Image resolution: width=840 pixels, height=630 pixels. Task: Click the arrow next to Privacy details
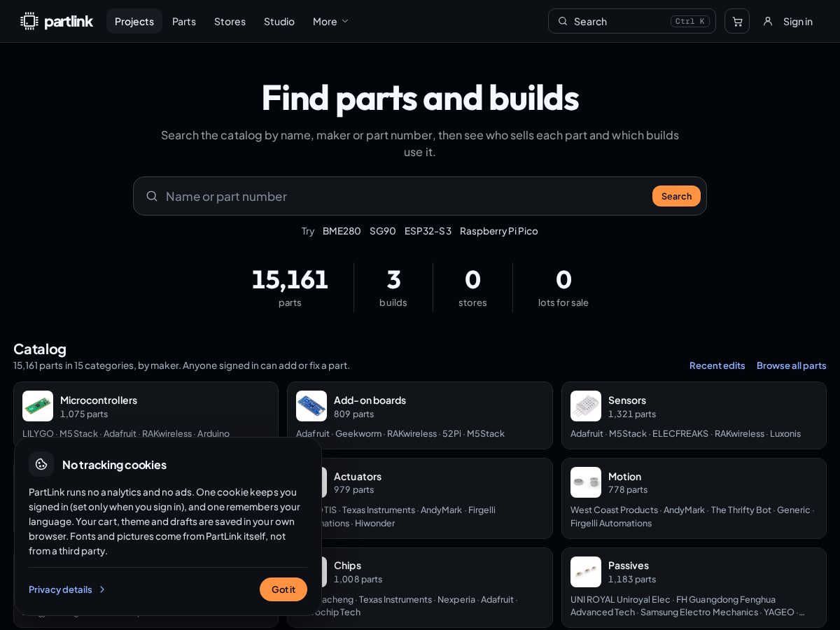102,589
